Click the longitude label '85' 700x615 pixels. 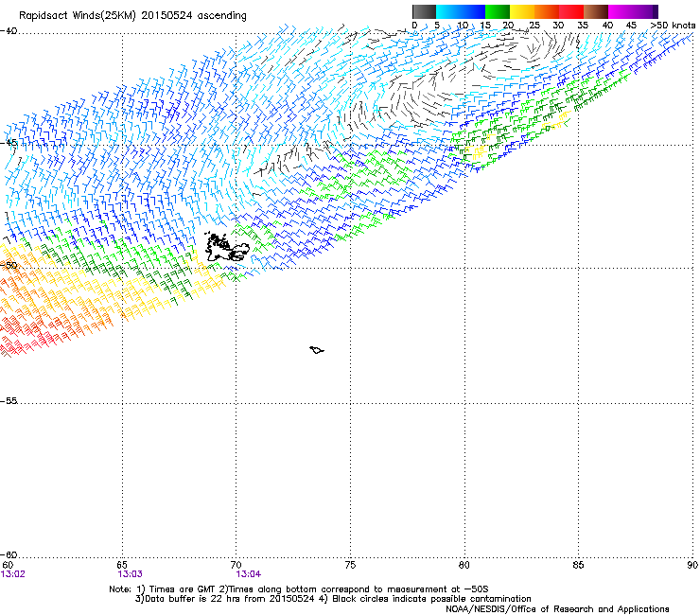(578, 565)
